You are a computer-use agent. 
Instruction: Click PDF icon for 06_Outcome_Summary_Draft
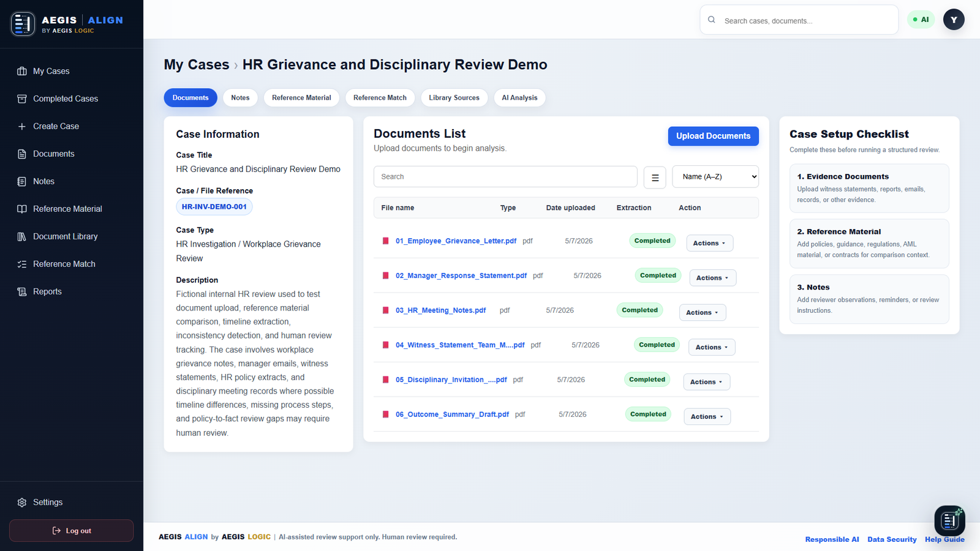click(386, 414)
